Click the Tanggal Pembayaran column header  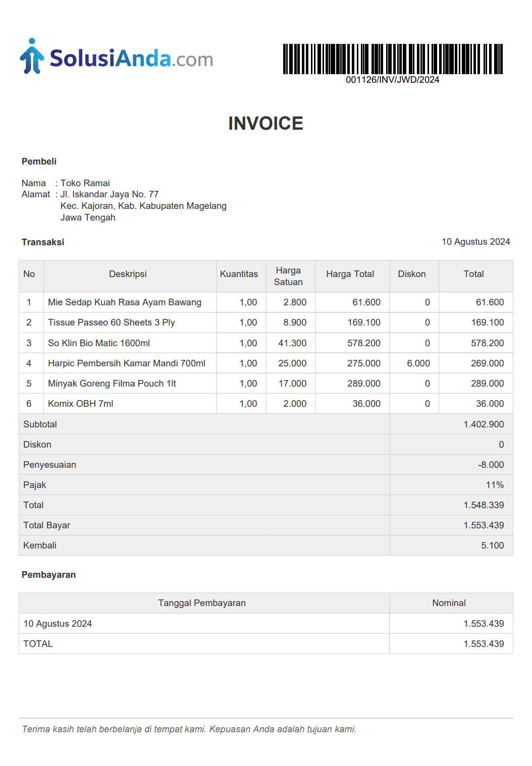tap(202, 603)
